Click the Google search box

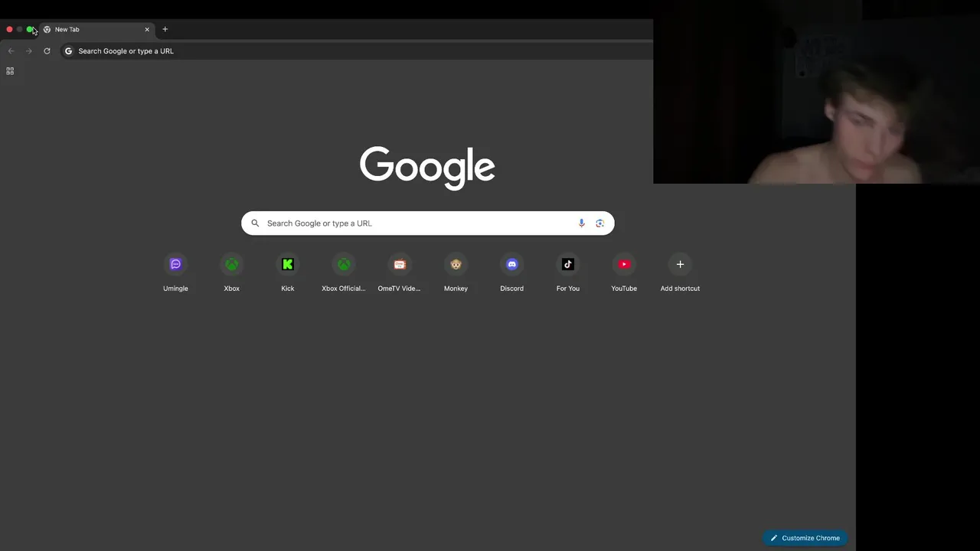[427, 223]
